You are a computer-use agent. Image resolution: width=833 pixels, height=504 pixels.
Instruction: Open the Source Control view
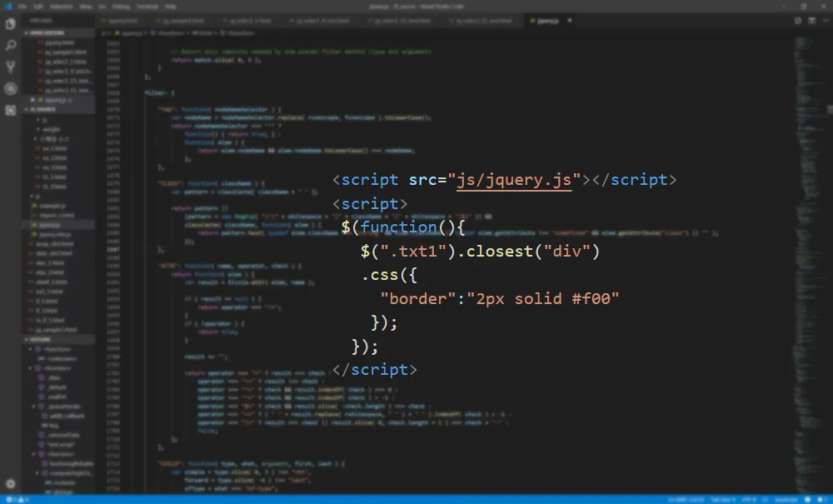click(10, 67)
